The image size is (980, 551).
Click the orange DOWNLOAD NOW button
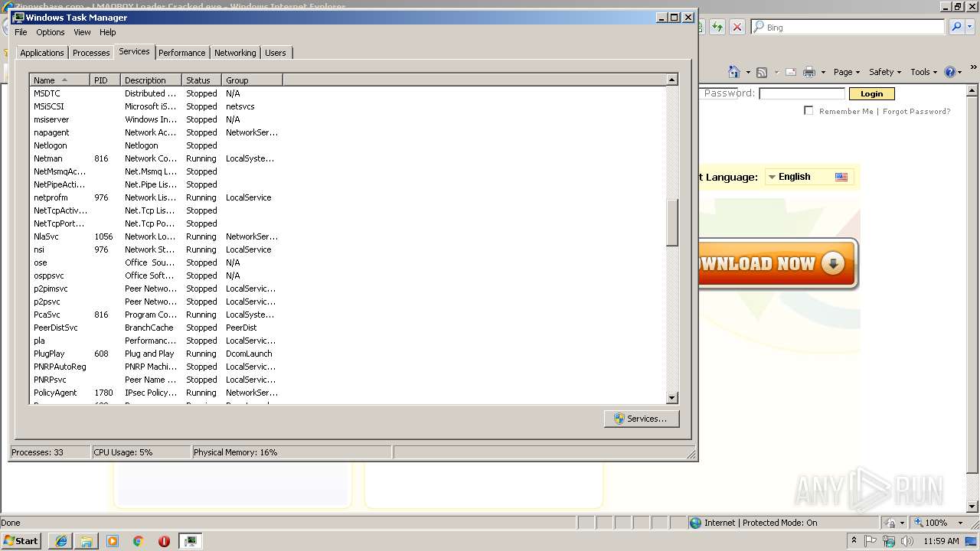click(x=777, y=264)
